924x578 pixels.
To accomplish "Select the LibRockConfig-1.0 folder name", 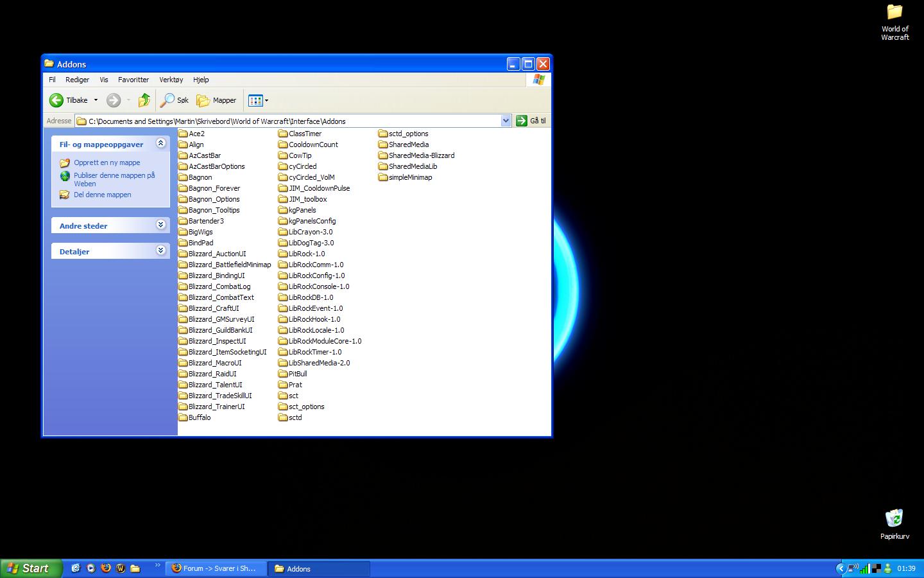I will 316,276.
